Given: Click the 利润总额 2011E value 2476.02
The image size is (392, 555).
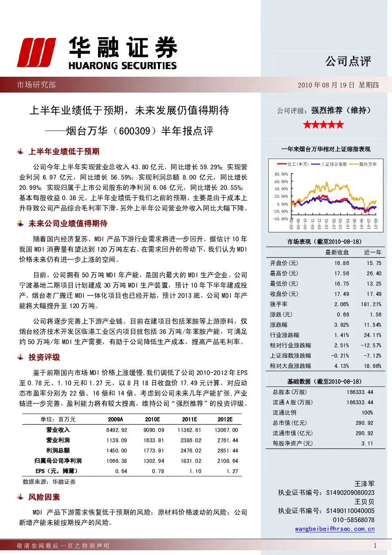Looking at the screenshot, I should tap(191, 451).
